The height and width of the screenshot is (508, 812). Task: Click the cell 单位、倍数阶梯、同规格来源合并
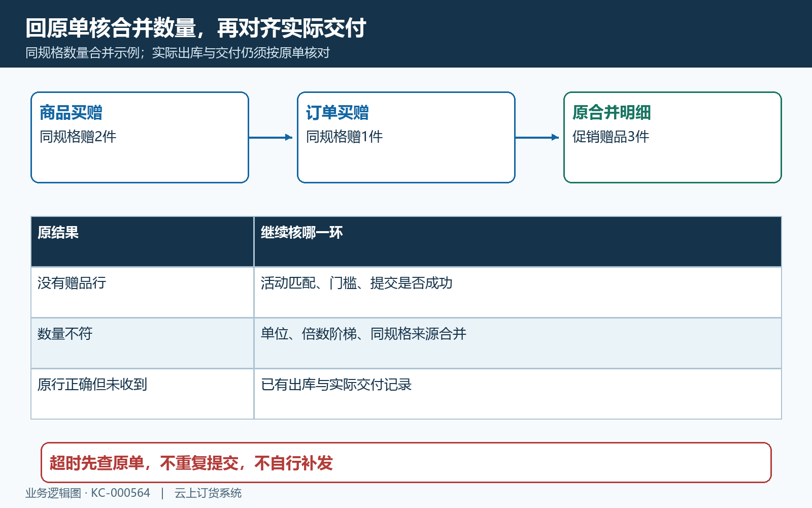pos(518,343)
